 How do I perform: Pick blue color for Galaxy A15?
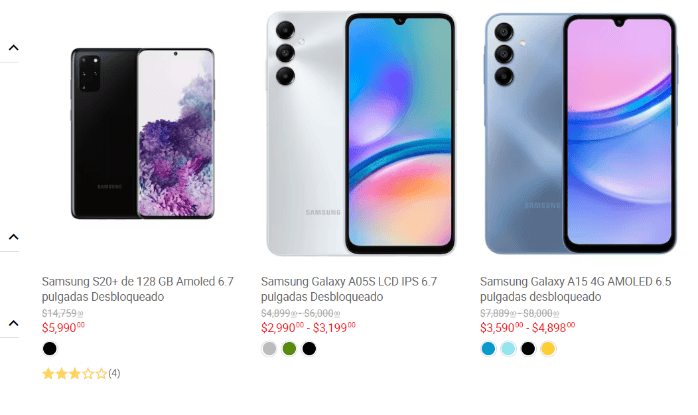[488, 349]
